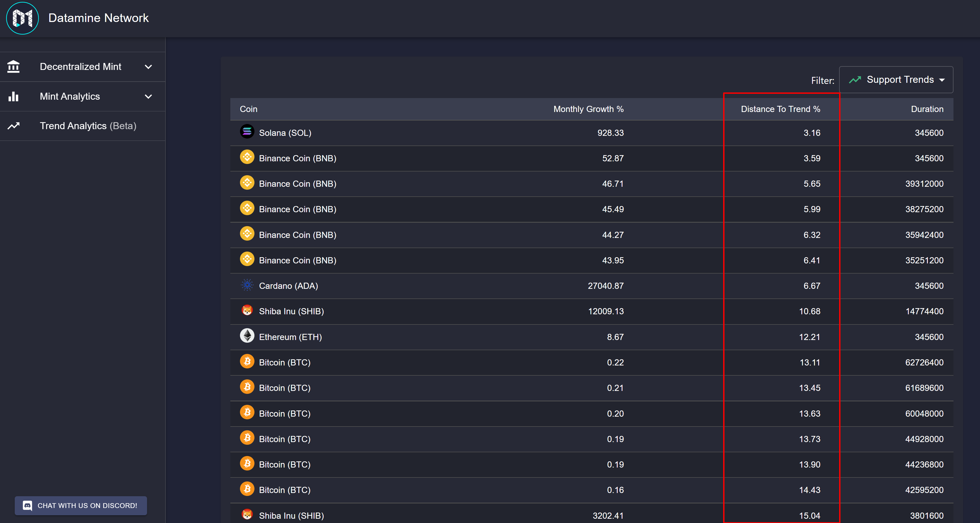Click duration value 62726400

924,362
